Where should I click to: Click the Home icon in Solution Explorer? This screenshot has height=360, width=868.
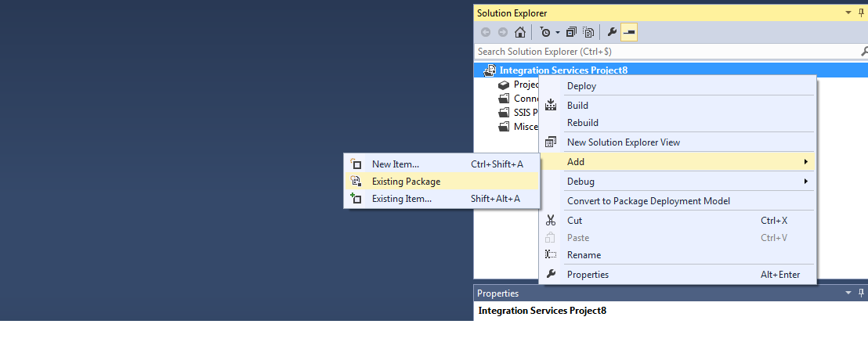pos(520,32)
